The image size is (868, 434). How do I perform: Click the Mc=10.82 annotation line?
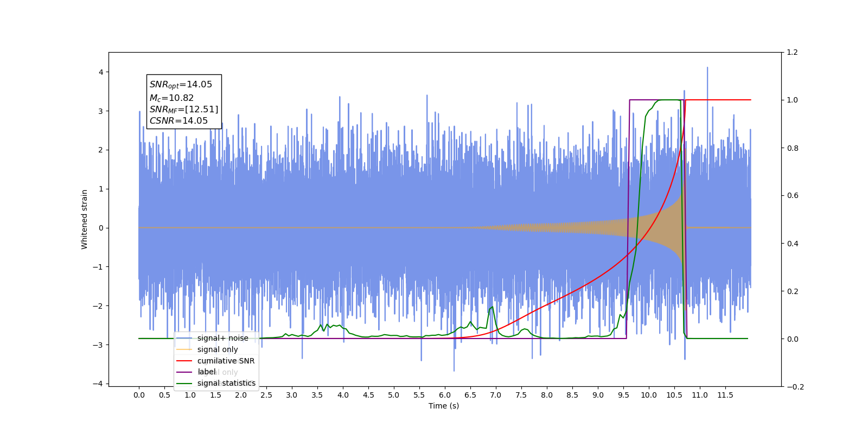point(171,98)
